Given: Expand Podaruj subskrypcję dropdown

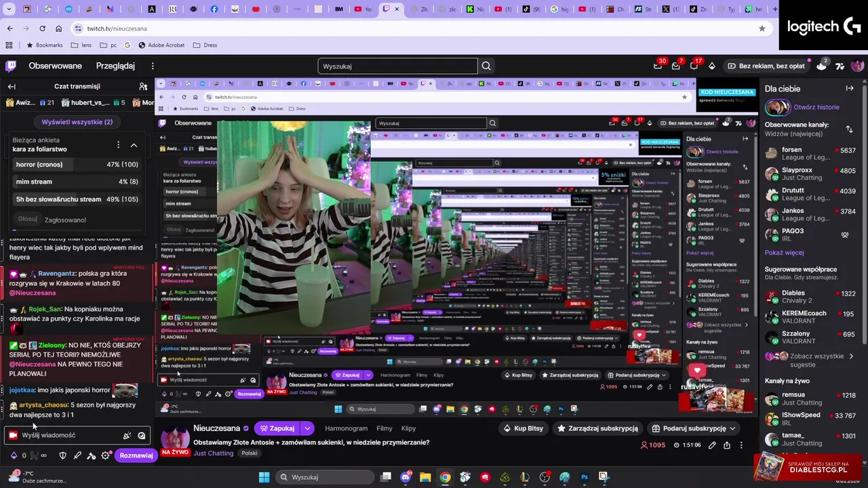Looking at the screenshot, I should 732,428.
